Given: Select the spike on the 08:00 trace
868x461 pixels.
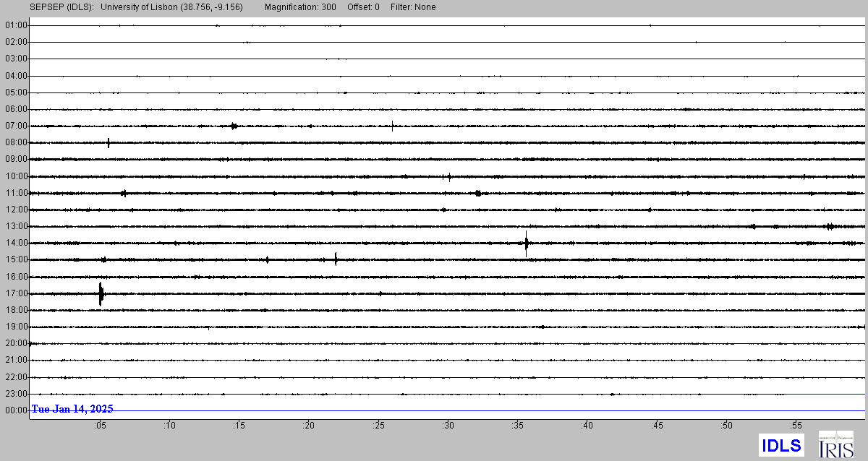Looking at the screenshot, I should (109, 142).
